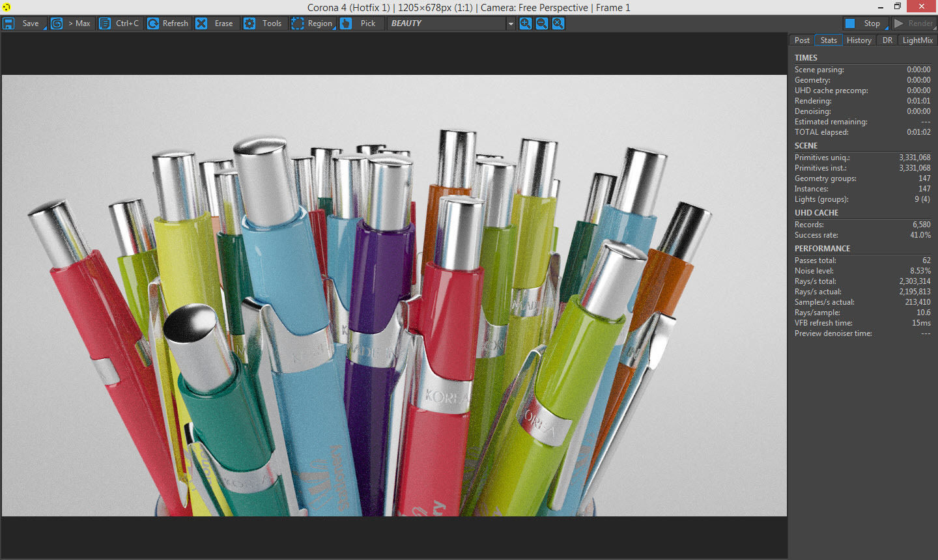Viewport: 938px width, 560px height.
Task: Switch to the Post tab
Action: coord(802,40)
